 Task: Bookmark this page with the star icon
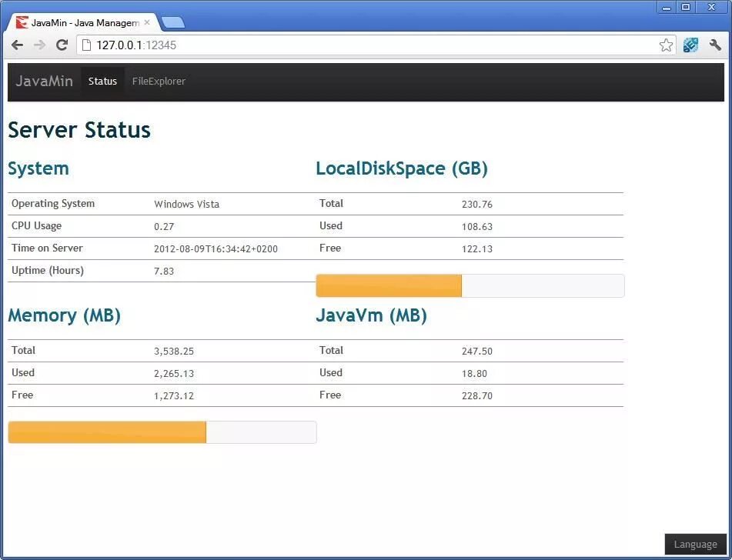tap(666, 45)
